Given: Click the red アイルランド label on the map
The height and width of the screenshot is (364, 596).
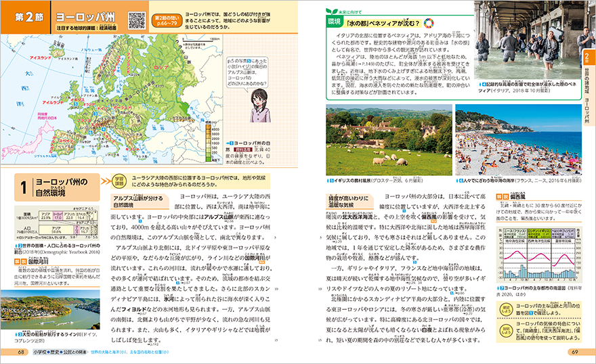Looking at the screenshot, I should coord(53,102).
